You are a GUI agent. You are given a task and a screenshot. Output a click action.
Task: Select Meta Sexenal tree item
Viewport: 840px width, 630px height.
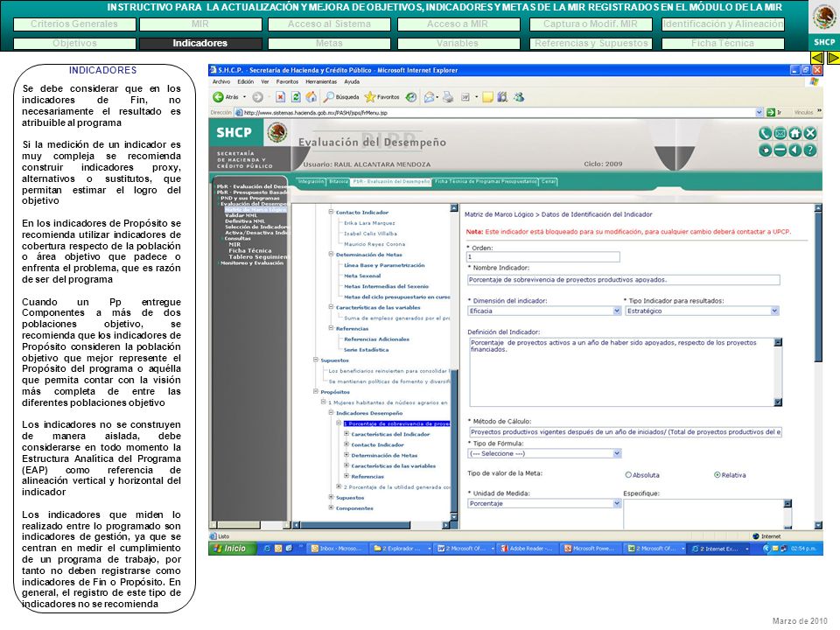coord(362,276)
